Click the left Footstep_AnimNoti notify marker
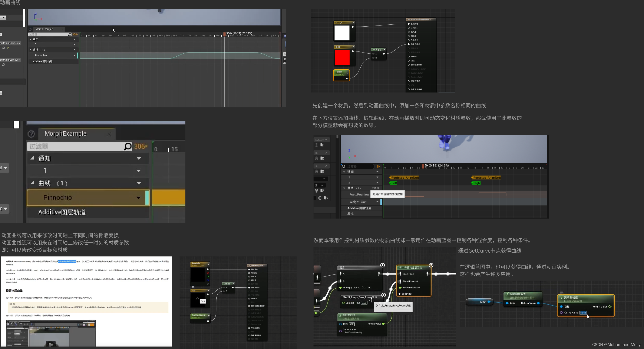The height and width of the screenshot is (349, 644). pos(404,178)
